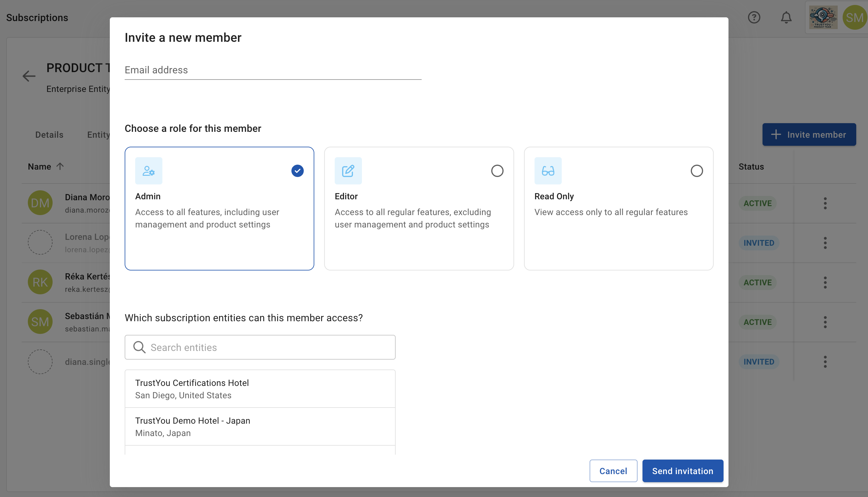Open the help question mark icon
The image size is (868, 497).
pos(754,17)
